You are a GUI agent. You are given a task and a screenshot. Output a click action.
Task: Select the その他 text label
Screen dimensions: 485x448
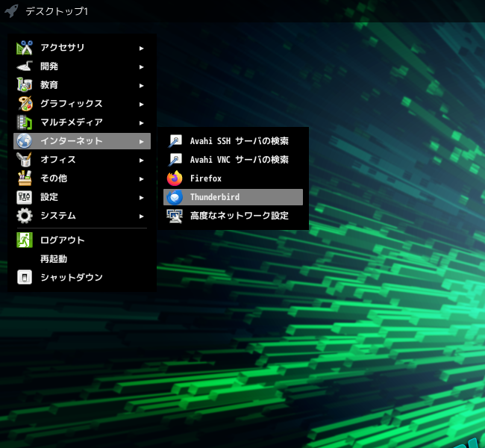[54, 178]
